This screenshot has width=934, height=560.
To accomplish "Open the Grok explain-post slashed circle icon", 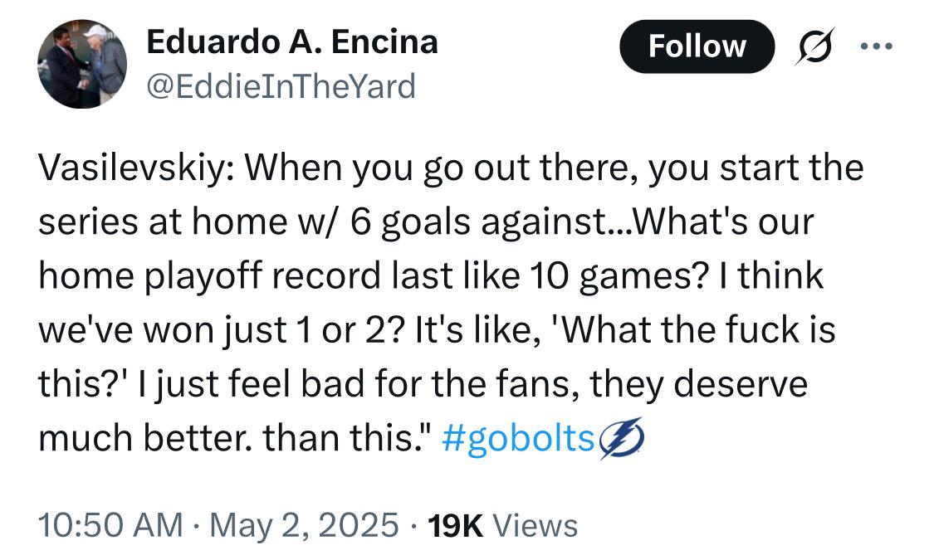I will (814, 46).
